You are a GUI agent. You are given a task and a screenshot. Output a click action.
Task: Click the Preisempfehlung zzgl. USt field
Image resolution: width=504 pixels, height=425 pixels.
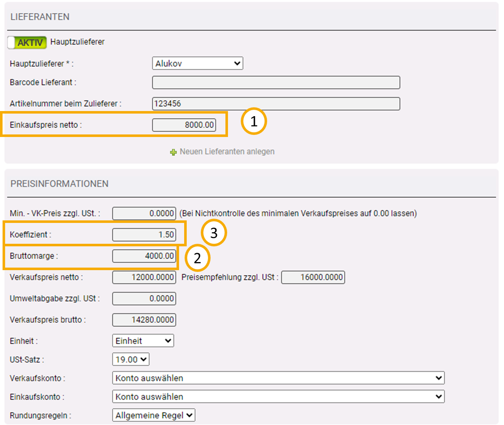tap(313, 277)
